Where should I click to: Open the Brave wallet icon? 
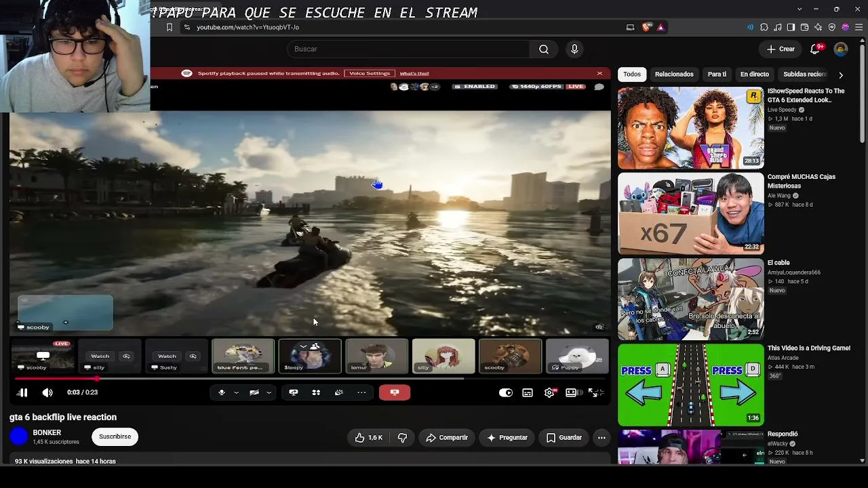[x=805, y=27]
